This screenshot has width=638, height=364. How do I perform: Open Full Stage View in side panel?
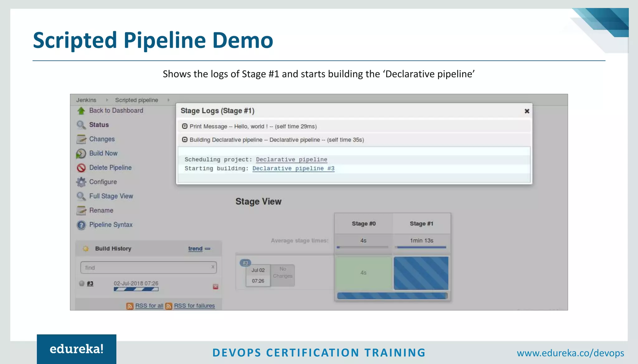111,196
